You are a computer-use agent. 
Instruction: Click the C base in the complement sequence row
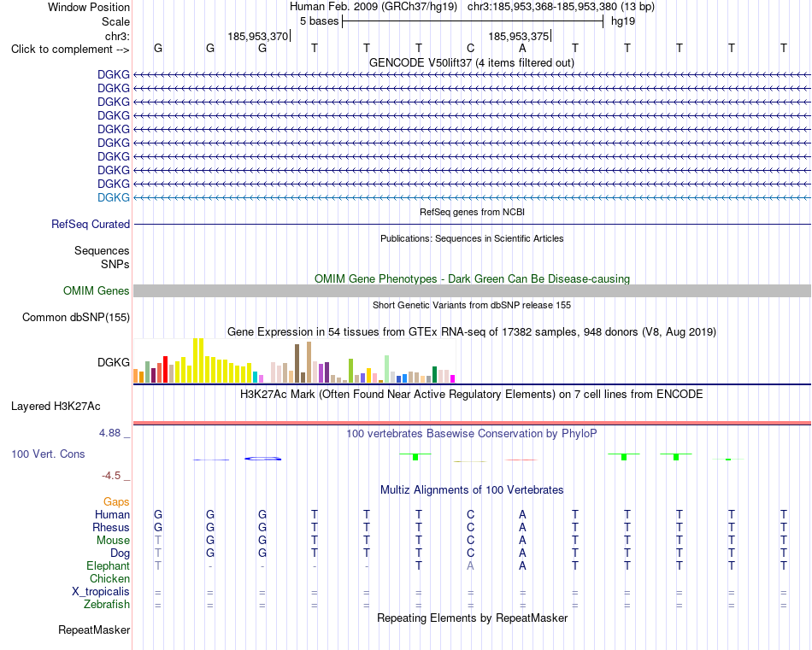[x=470, y=49]
